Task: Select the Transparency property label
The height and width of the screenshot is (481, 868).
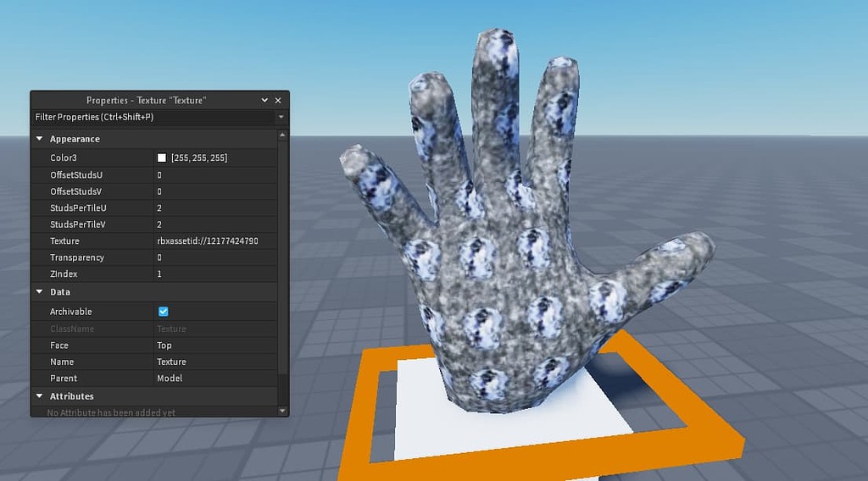Action: [x=77, y=257]
